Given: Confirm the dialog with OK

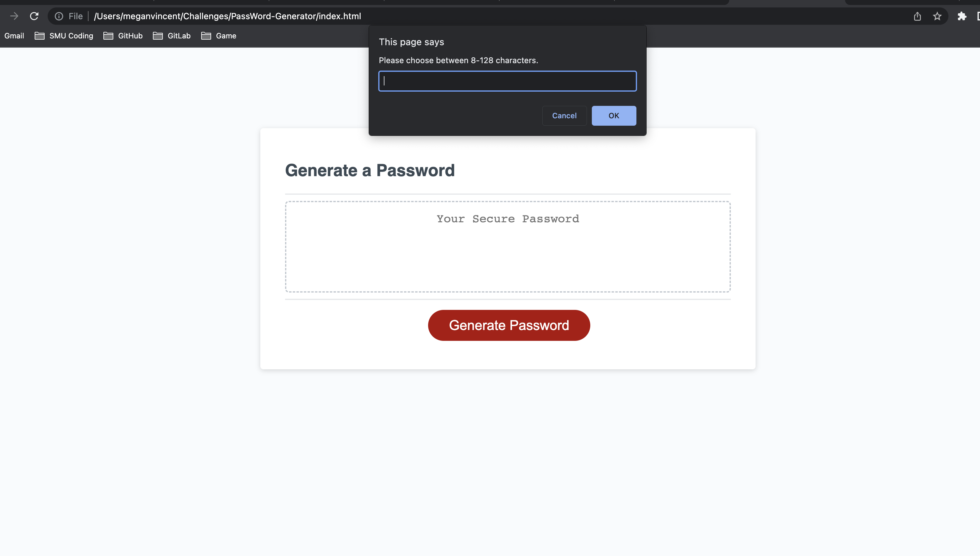Looking at the screenshot, I should tap(614, 115).
